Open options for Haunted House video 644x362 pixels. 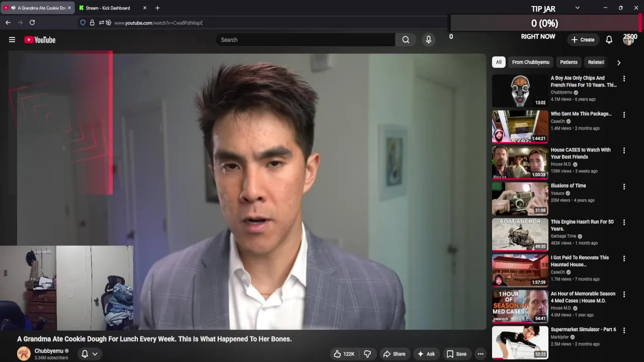tap(624, 258)
